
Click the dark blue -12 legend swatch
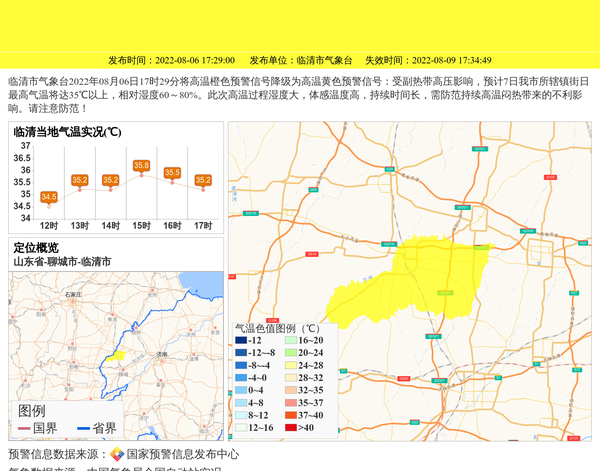tap(241, 341)
